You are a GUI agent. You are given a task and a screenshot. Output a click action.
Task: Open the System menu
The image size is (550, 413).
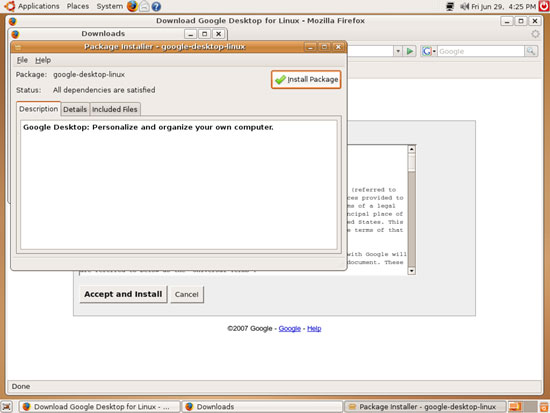[109, 6]
